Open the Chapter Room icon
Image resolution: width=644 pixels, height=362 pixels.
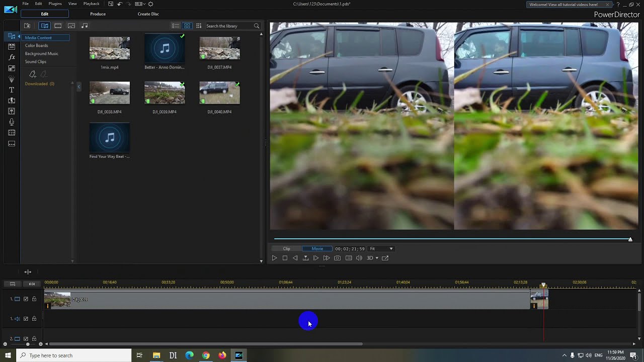12,133
